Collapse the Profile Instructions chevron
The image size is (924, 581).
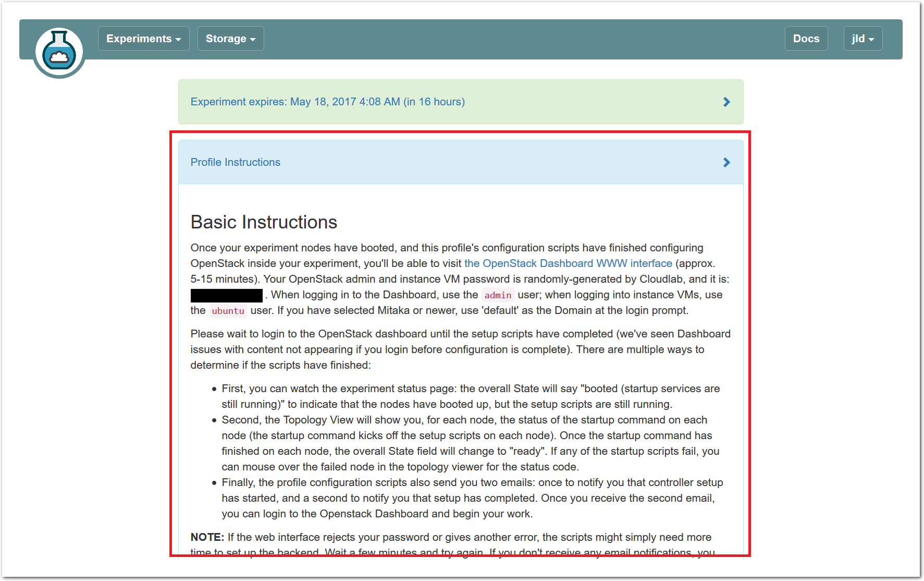click(726, 162)
